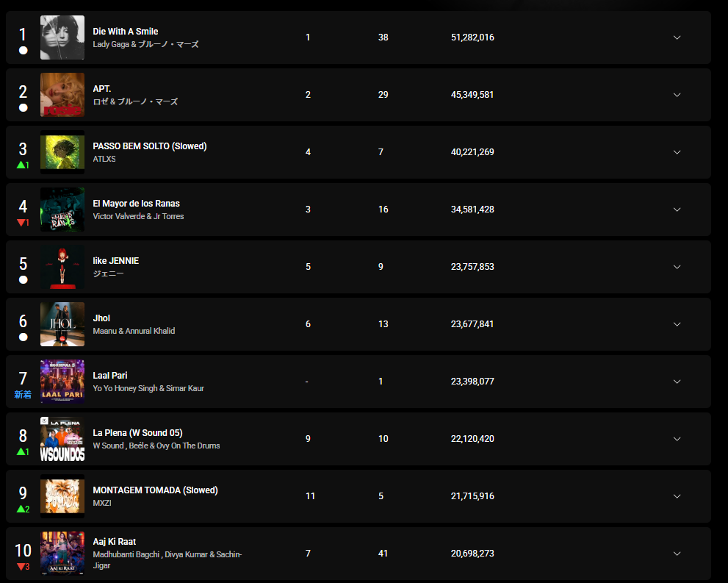Viewport: 728px width, 583px height.
Task: Open the LAAL PARI poster thumbnail
Action: coord(62,382)
